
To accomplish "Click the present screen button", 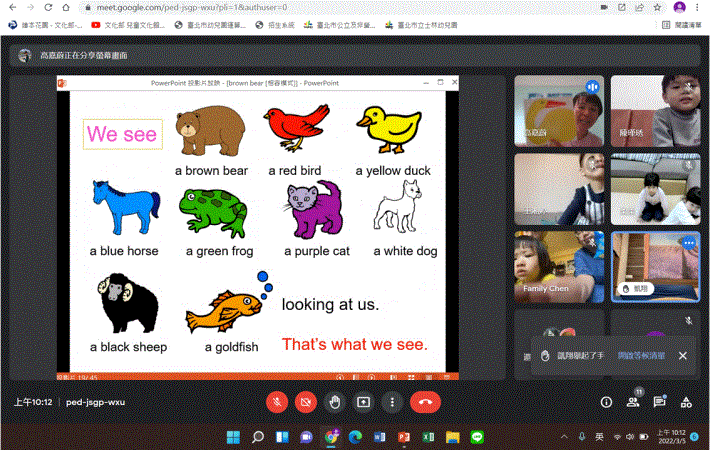I will click(x=364, y=402).
